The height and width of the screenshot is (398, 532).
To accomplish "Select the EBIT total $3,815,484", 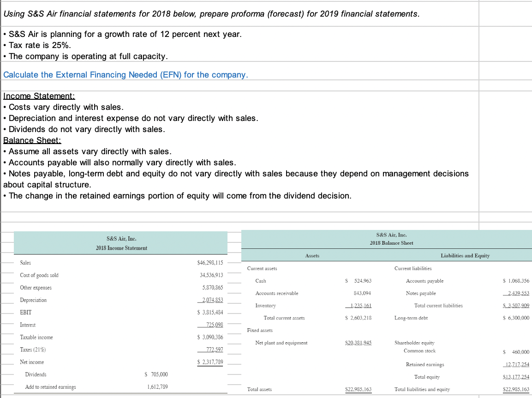I will pyautogui.click(x=212, y=312).
